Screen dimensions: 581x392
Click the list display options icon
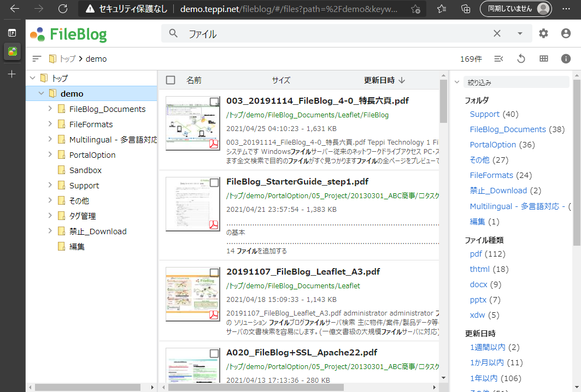coord(498,58)
